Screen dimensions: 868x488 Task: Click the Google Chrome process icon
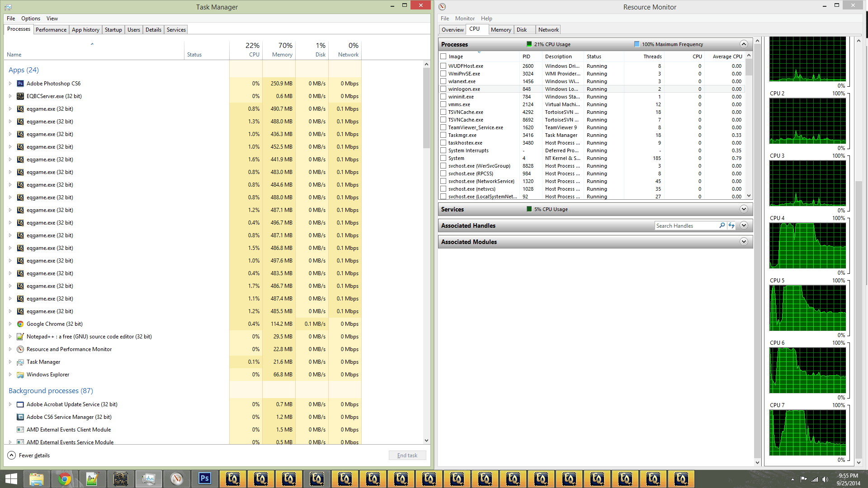tap(20, 324)
